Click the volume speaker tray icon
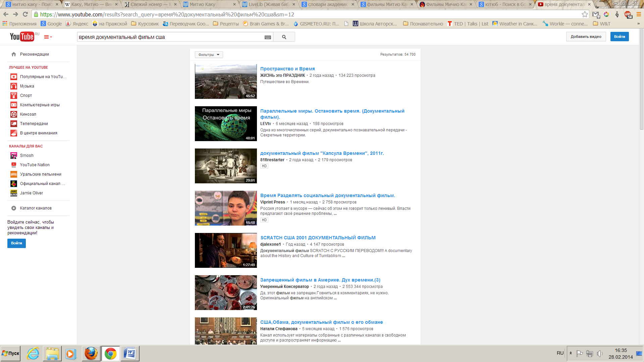The image size is (644, 362). click(x=600, y=354)
